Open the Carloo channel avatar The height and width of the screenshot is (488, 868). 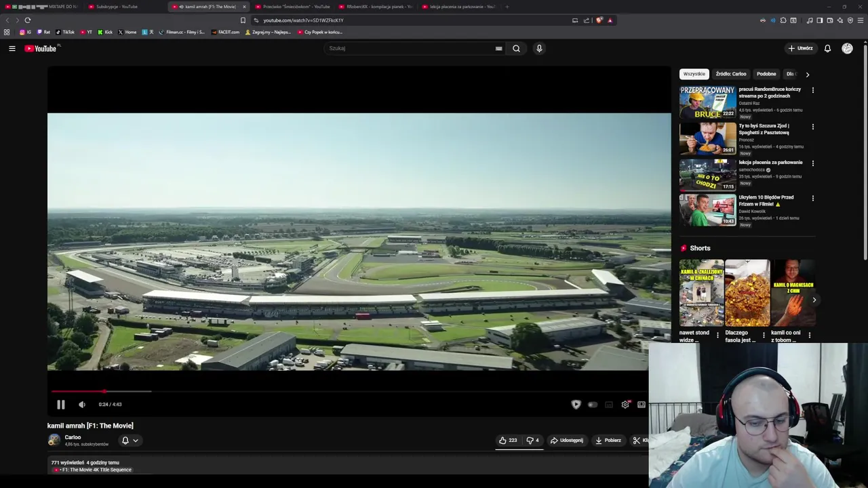(x=54, y=441)
